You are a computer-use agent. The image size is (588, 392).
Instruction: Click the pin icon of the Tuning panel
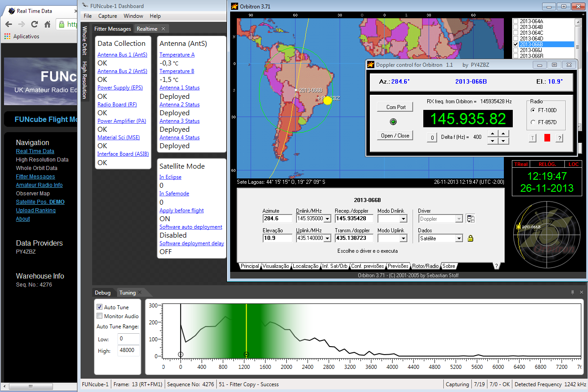[572, 292]
